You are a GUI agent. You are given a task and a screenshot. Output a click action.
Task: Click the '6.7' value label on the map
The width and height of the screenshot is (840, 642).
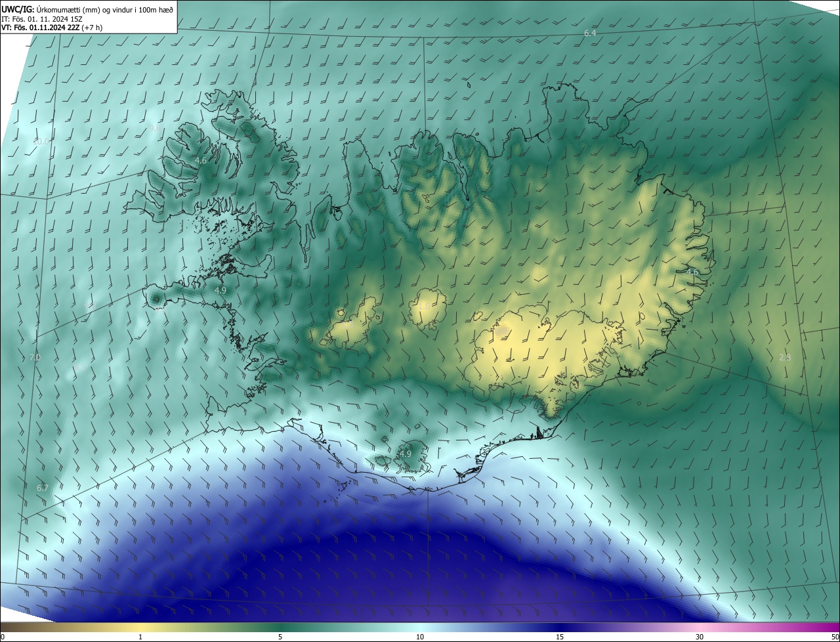43,488
